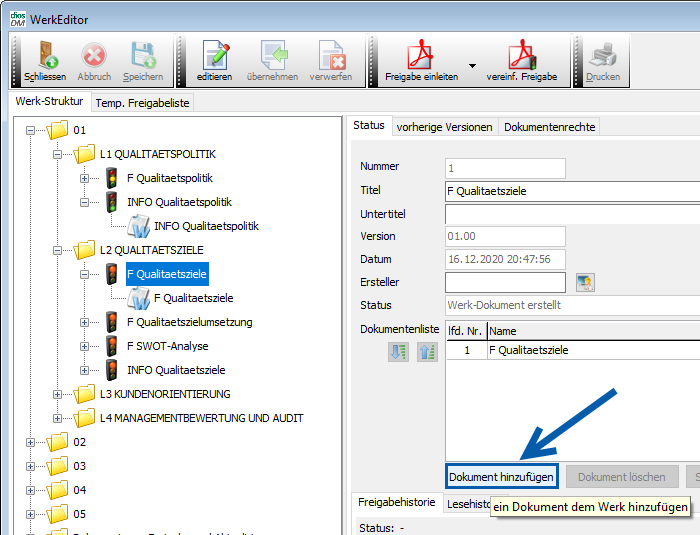700x535 pixels.
Task: Move document down in Dokumentenliste
Action: [x=398, y=352]
